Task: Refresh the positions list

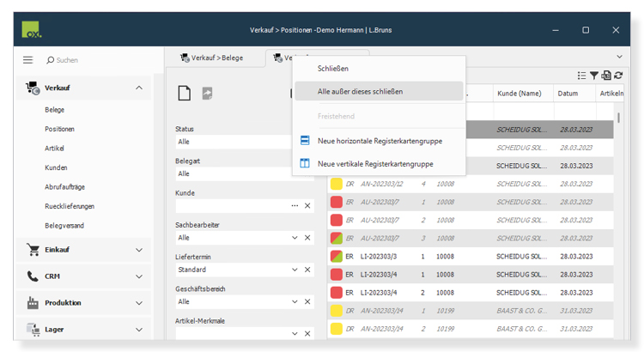Action: click(618, 76)
